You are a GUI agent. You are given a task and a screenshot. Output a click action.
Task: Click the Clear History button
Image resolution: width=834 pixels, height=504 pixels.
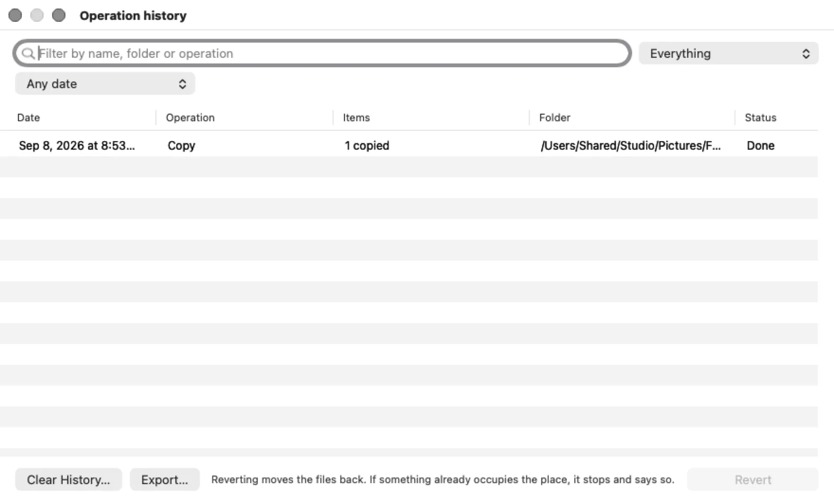pos(68,480)
